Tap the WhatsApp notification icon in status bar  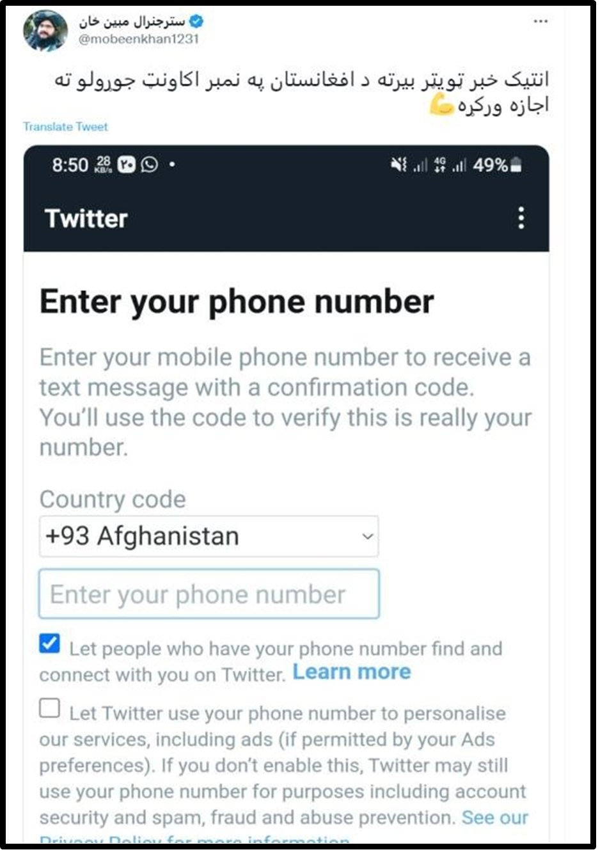click(150, 165)
